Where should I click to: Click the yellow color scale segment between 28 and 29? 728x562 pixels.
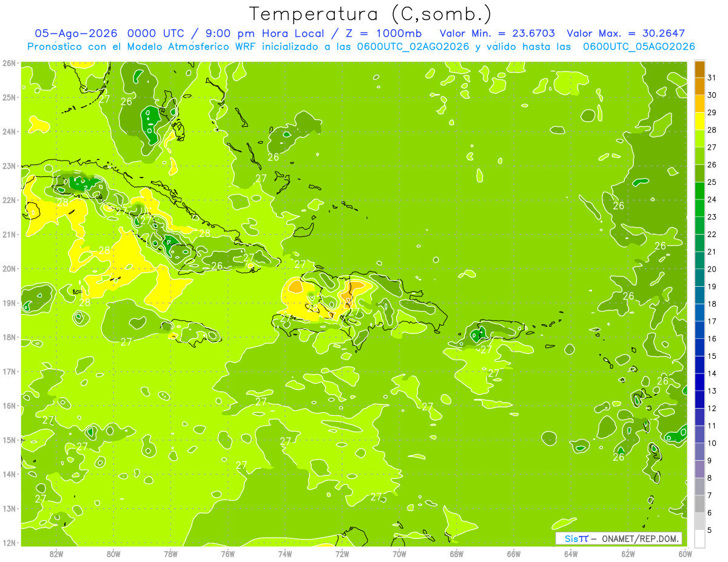point(699,121)
